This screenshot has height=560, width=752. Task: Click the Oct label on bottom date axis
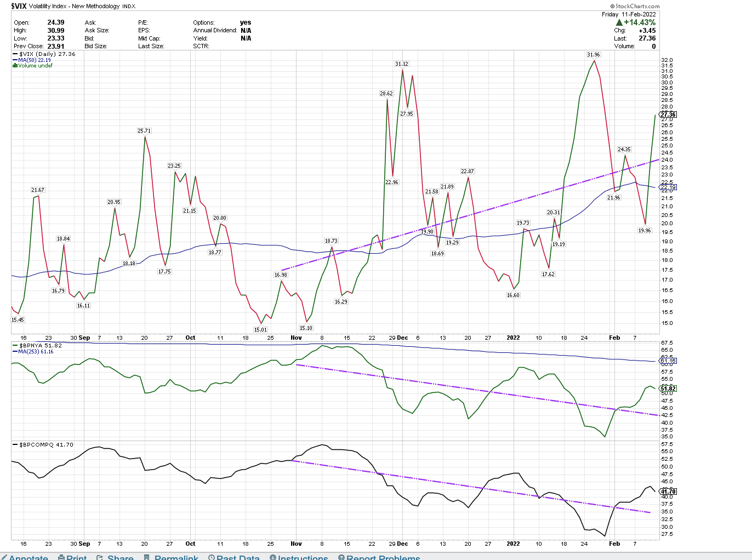190,544
